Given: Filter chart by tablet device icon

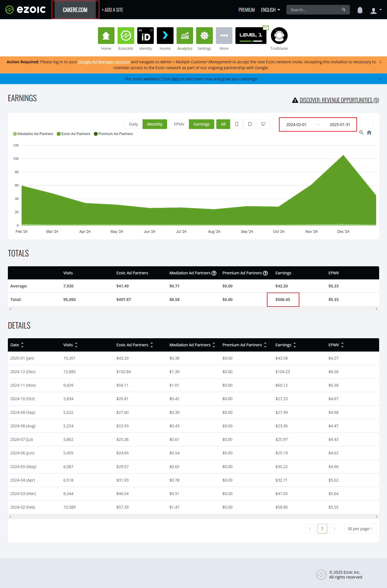Looking at the screenshot, I should (x=250, y=124).
